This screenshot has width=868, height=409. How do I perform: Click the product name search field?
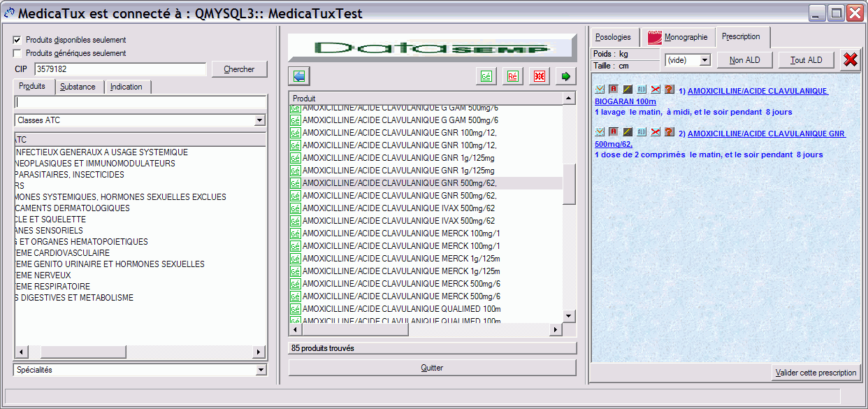pos(140,102)
